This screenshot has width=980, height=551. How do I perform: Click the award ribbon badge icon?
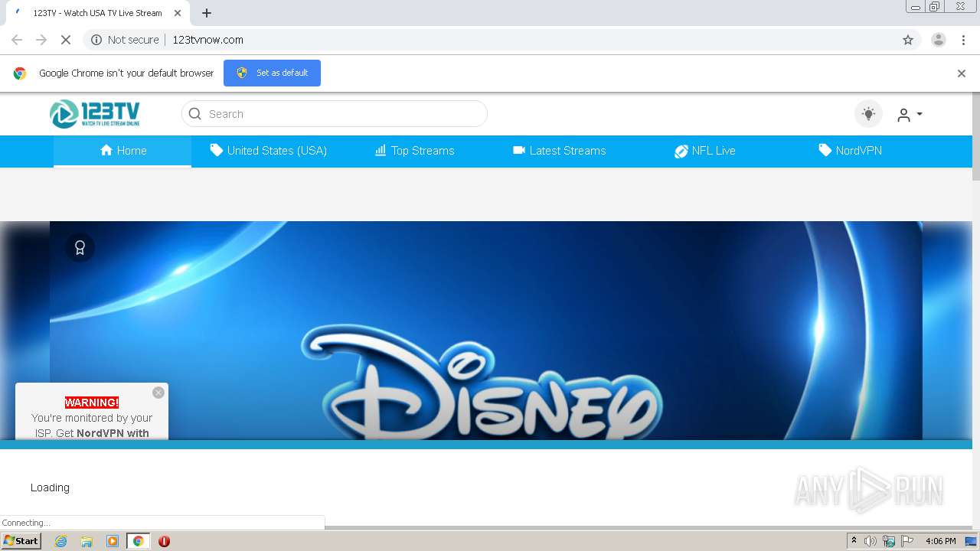(80, 248)
